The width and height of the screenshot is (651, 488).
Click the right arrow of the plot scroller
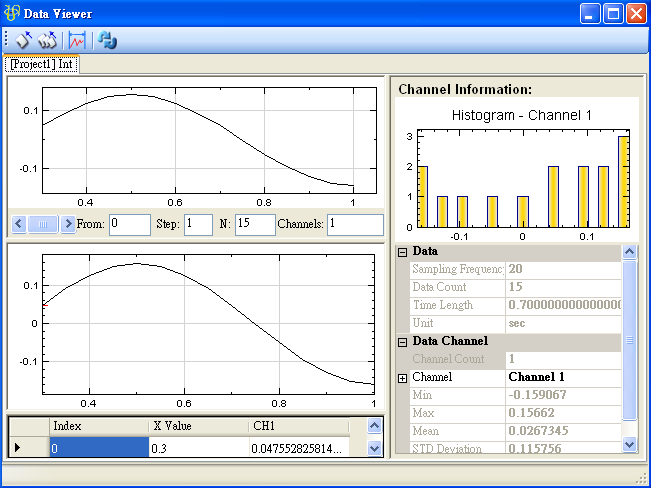click(68, 224)
